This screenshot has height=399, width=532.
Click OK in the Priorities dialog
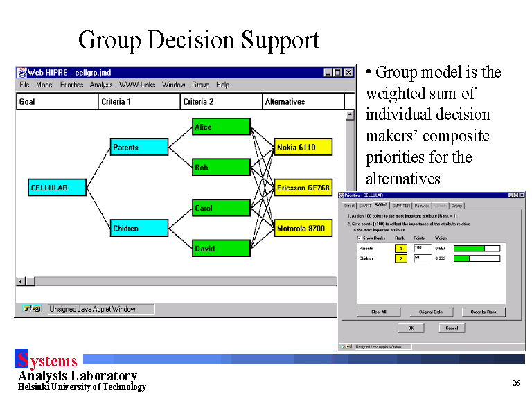[411, 328]
